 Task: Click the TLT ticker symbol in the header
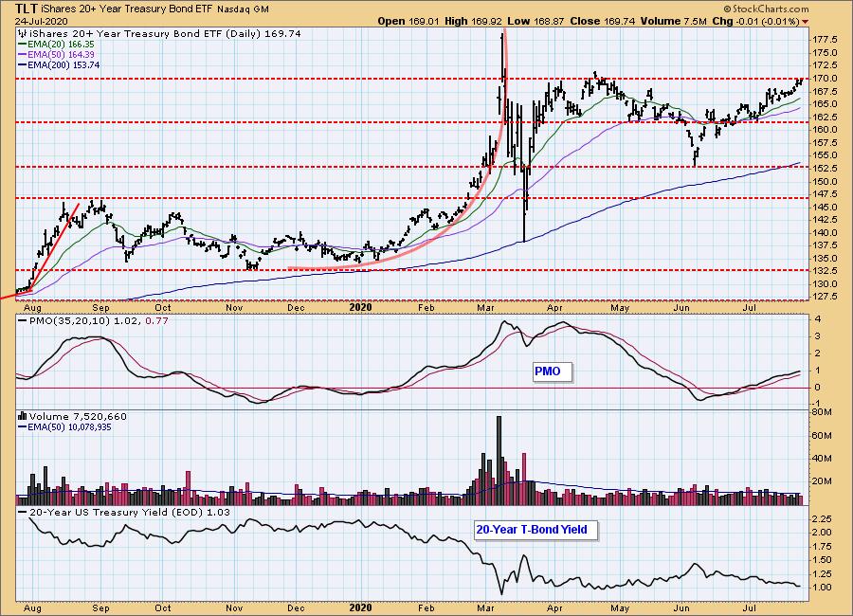pos(27,9)
